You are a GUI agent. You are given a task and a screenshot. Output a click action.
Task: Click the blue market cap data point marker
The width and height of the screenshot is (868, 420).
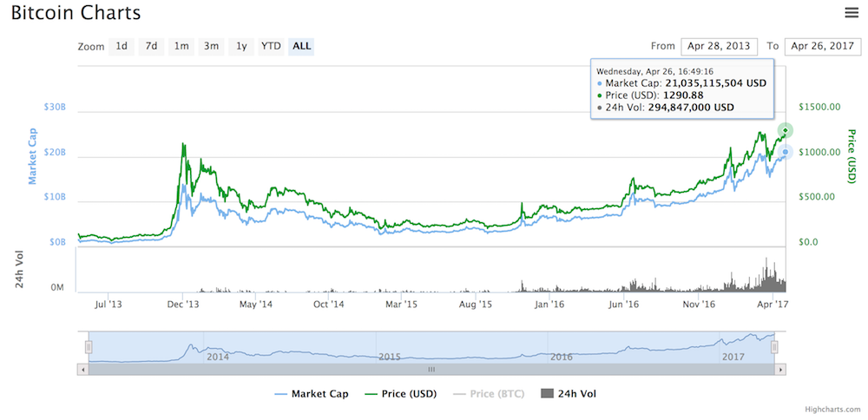pos(785,152)
